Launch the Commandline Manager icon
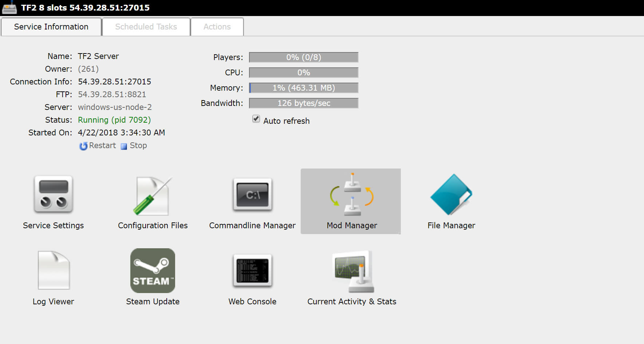The image size is (644, 344). pos(252,195)
